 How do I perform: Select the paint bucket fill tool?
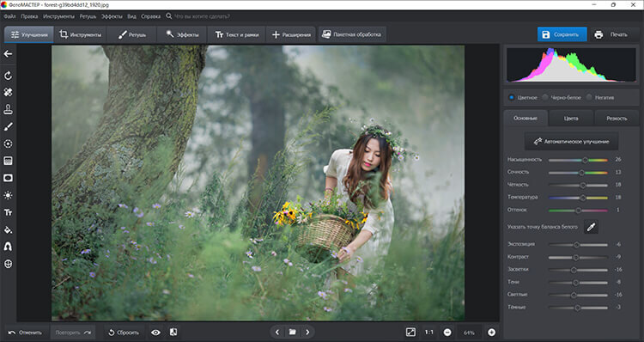pyautogui.click(x=8, y=229)
